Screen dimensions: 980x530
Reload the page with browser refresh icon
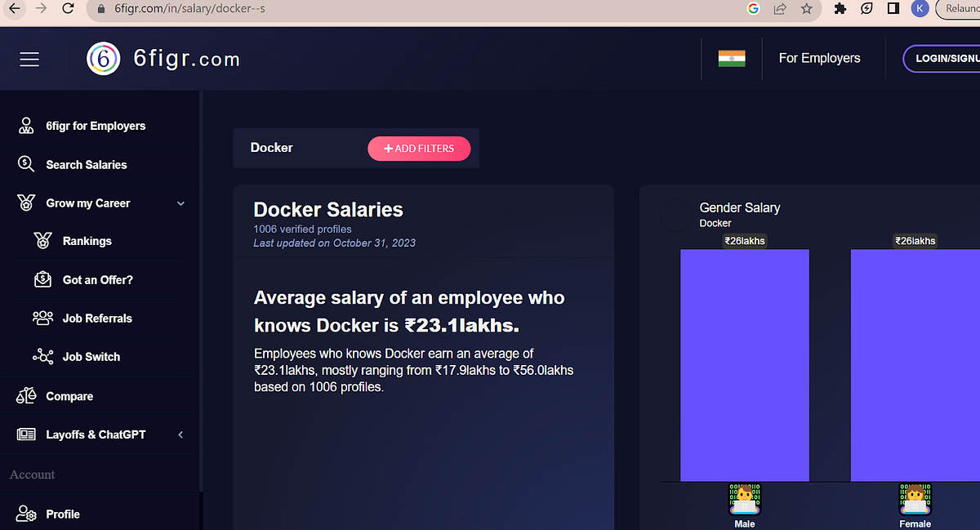pos(69,9)
